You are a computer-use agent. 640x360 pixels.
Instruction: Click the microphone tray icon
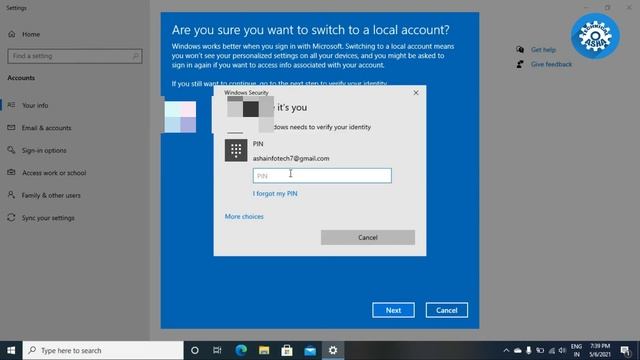click(x=529, y=350)
